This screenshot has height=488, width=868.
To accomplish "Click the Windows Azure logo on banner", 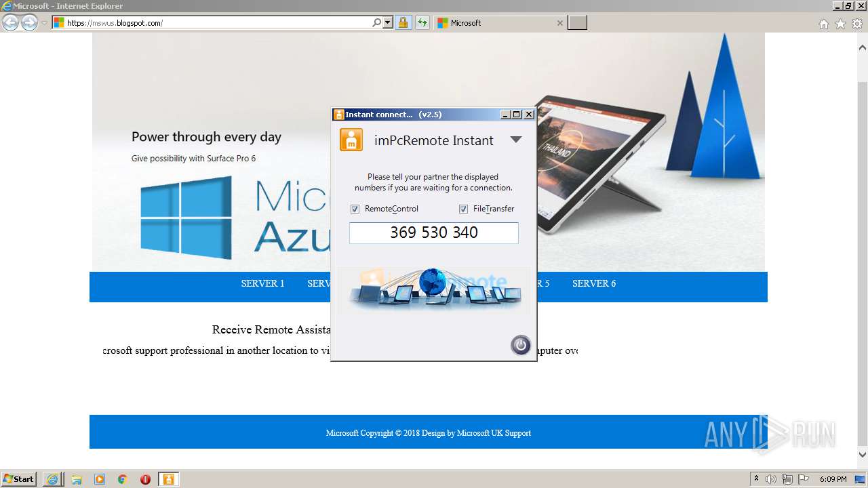I will pos(186,218).
